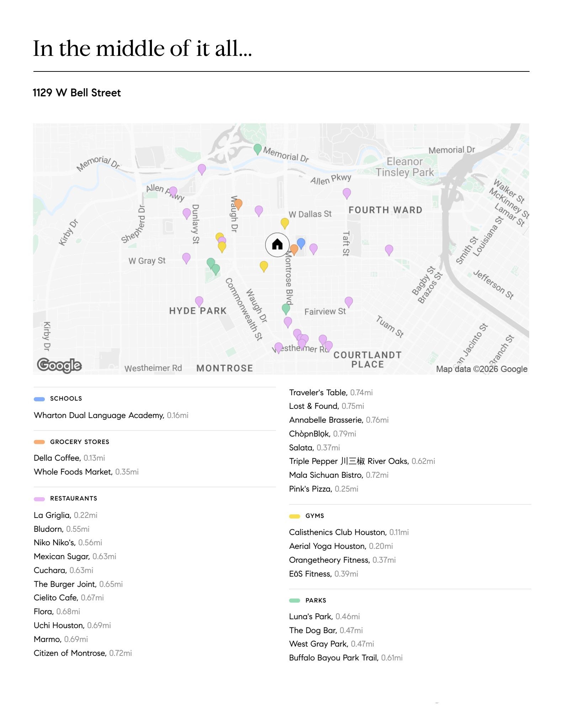Screen dimensions: 563x728
Task: Click the orange Grocery Stores legend swatch
Action: pos(39,442)
